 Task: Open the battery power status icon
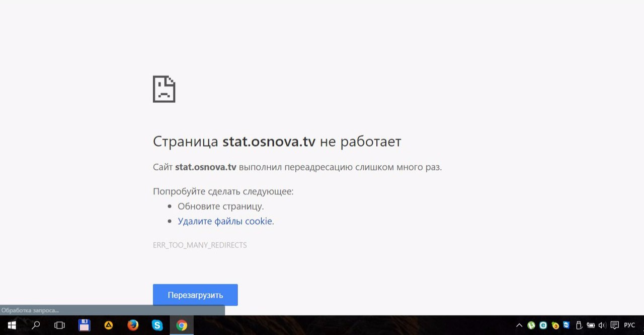[x=591, y=325]
